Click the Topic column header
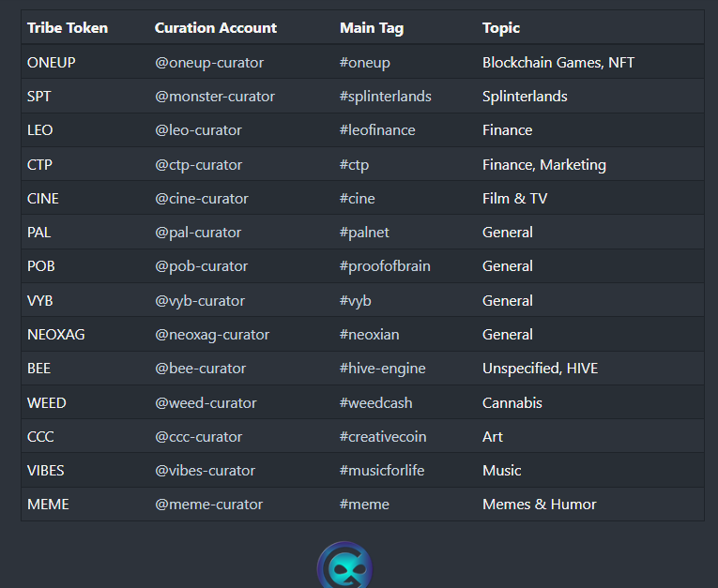The image size is (718, 588). (x=501, y=28)
